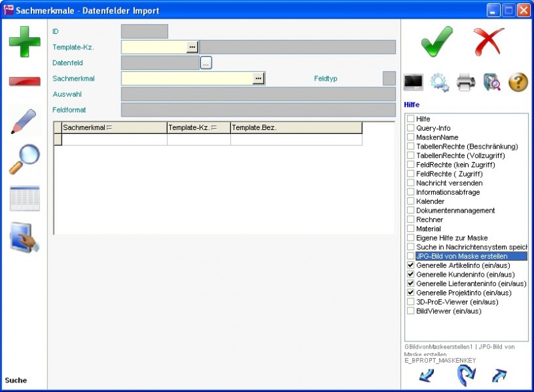Click the Datenfeld ellipsis browse button
The image size is (534, 392).
coord(206,63)
